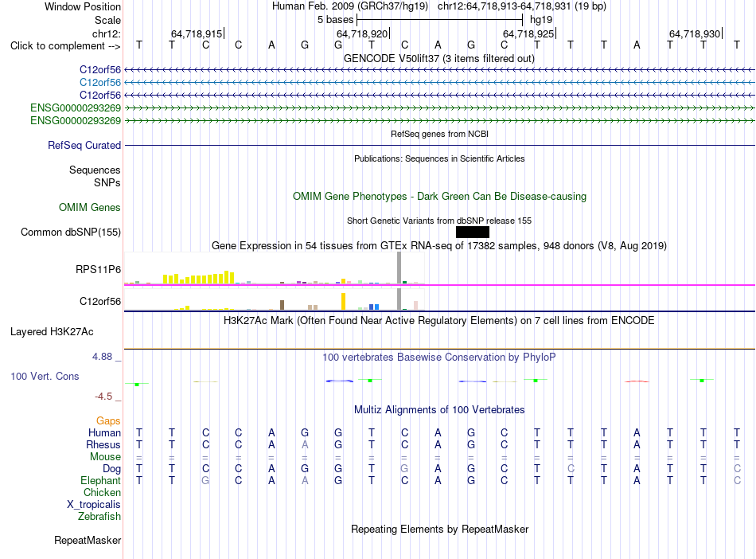The width and height of the screenshot is (756, 559).
Task: Click the RepeatMasker track label
Action: pyautogui.click(x=88, y=540)
